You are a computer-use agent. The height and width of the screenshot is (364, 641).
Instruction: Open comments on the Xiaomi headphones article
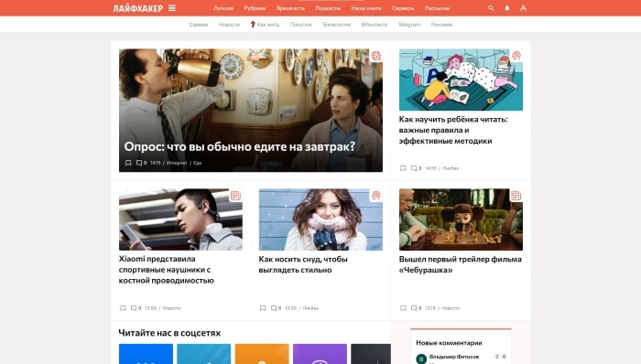coord(136,308)
